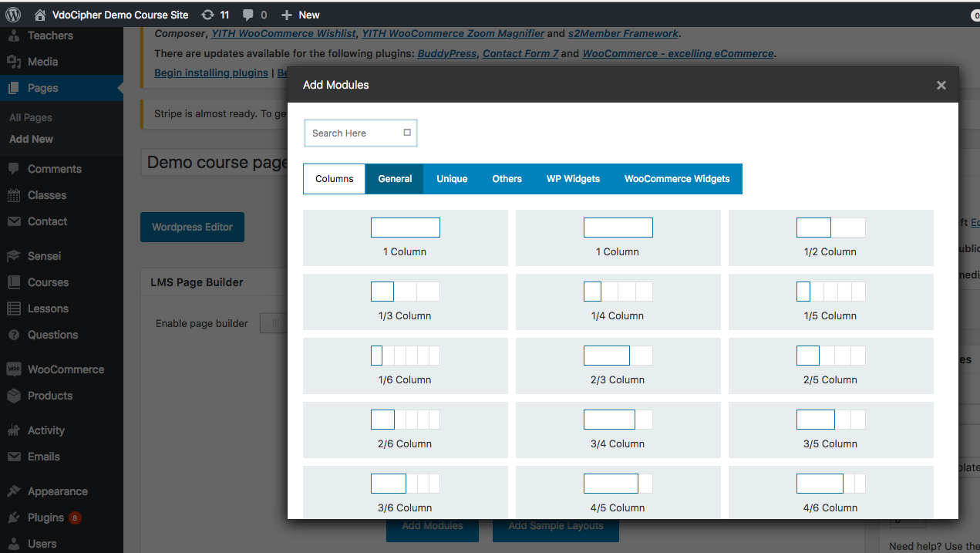The image size is (980, 553).
Task: Close the Add Modules dialog
Action: [x=941, y=86]
